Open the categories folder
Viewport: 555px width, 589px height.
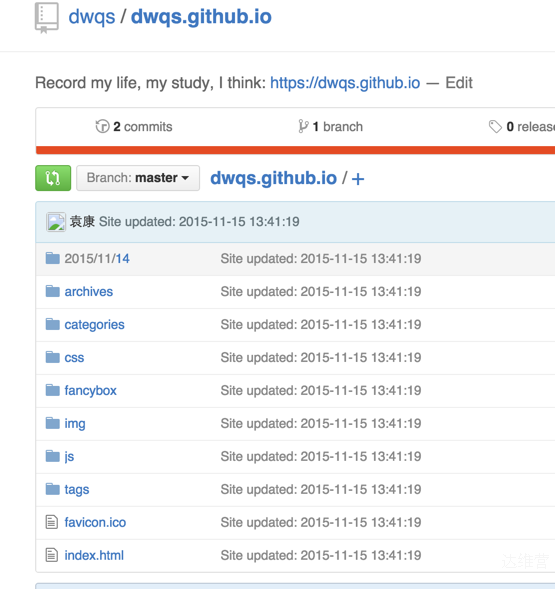tap(94, 325)
